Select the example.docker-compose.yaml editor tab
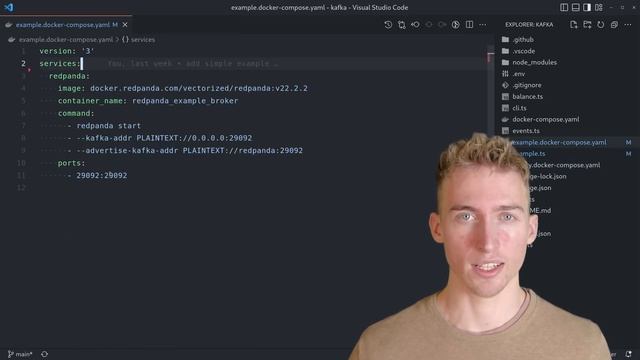Image resolution: width=640 pixels, height=360 pixels. [66, 25]
